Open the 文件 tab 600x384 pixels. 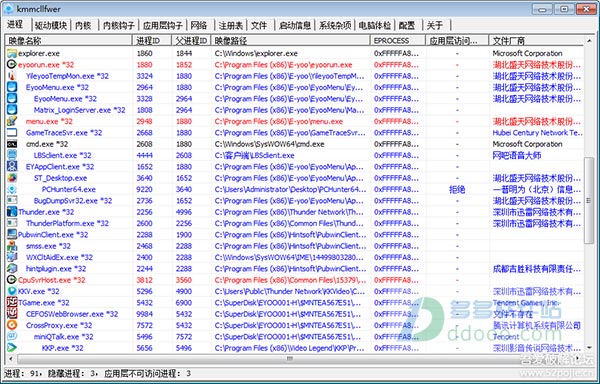[259, 26]
